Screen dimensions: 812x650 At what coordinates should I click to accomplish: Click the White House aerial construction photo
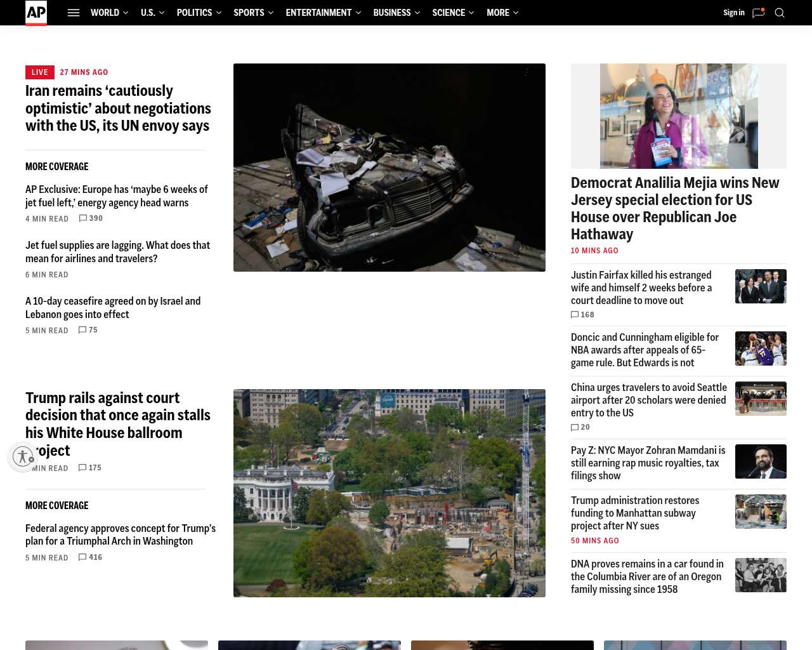pos(390,493)
